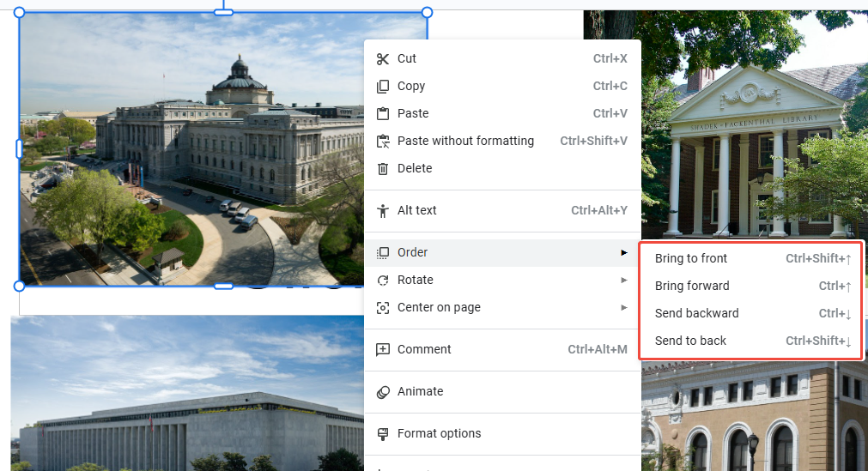Select Bring to front
This screenshot has width=868, height=471.
[691, 258]
